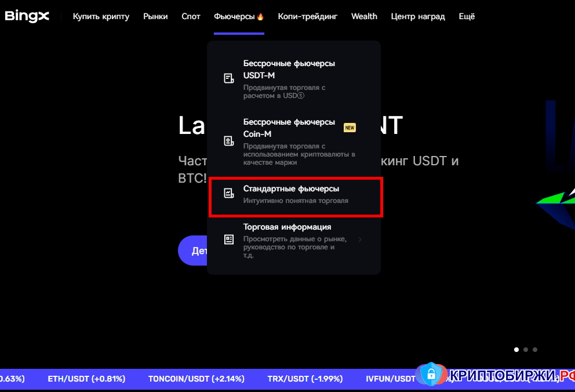Expand the Ещё menu
Screen dimensions: 575x392
(467, 16)
